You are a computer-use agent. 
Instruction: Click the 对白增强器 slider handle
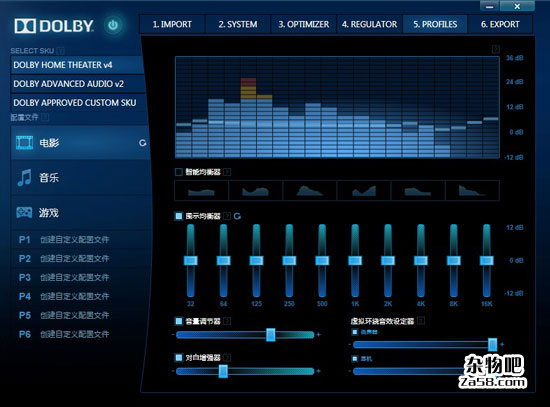click(x=223, y=371)
